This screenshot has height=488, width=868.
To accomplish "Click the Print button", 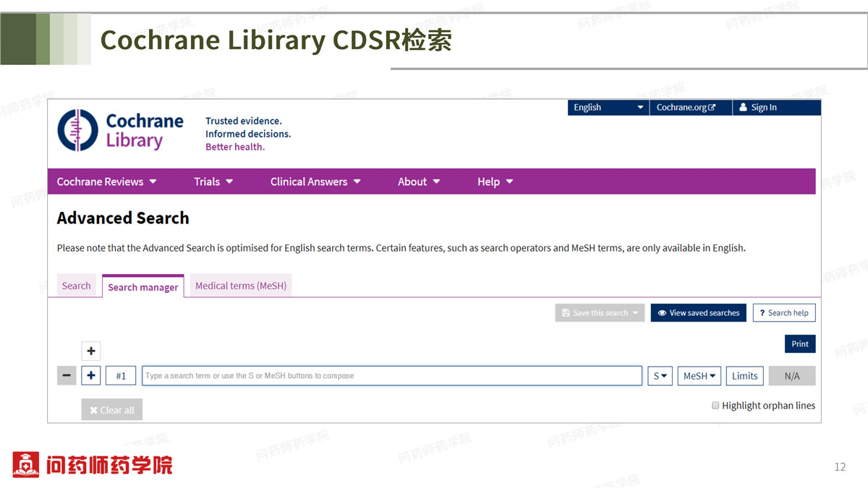I will click(800, 344).
